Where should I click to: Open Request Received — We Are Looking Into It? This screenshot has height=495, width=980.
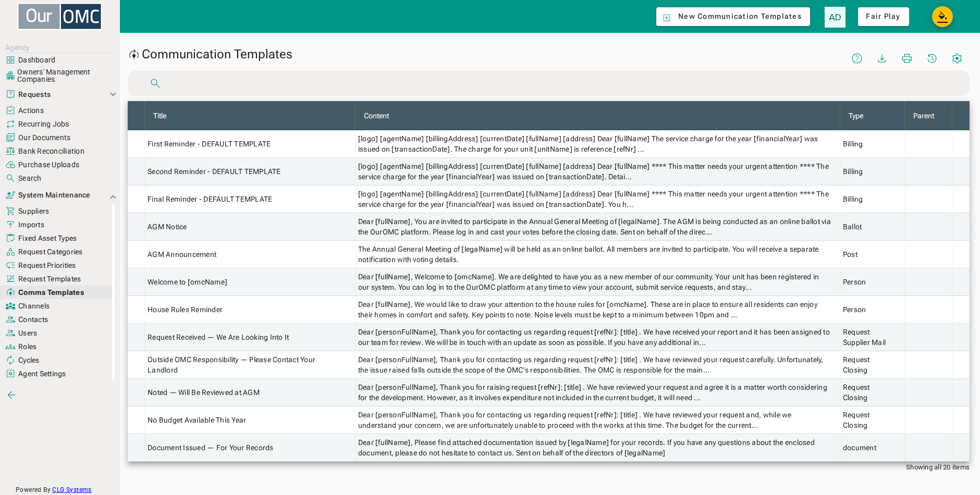click(548, 337)
